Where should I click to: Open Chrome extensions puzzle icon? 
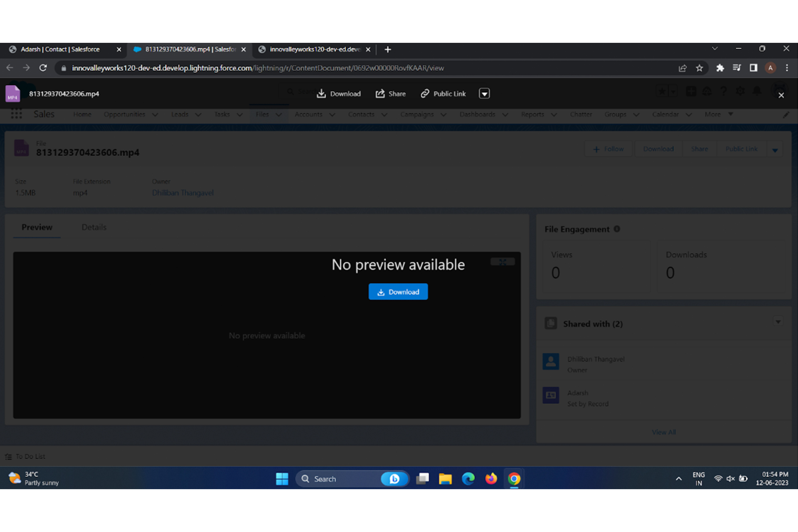click(720, 68)
